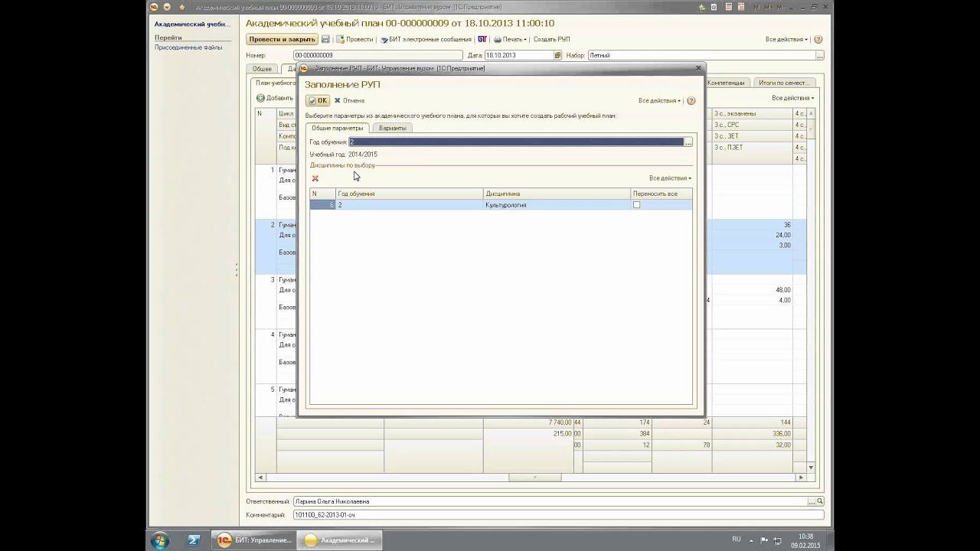
Task: Click the Набор field with Летний
Action: [701, 55]
